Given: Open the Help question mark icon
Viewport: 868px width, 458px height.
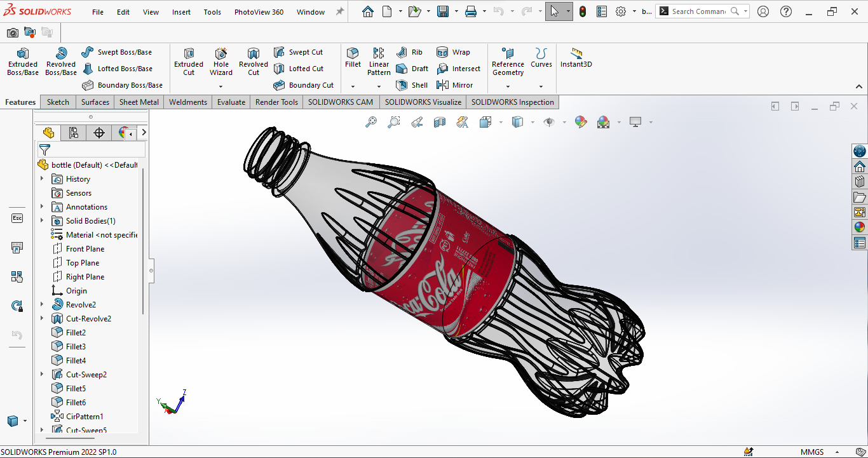Looking at the screenshot, I should coord(786,11).
